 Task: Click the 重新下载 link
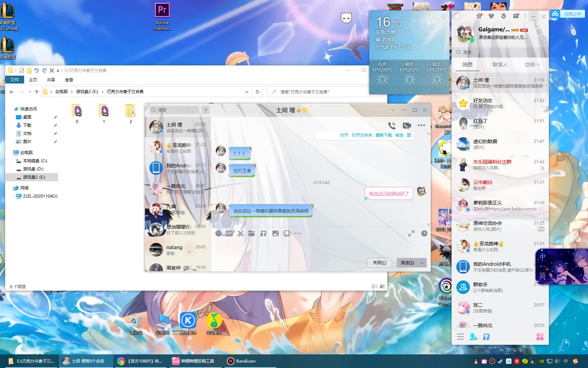(x=384, y=135)
